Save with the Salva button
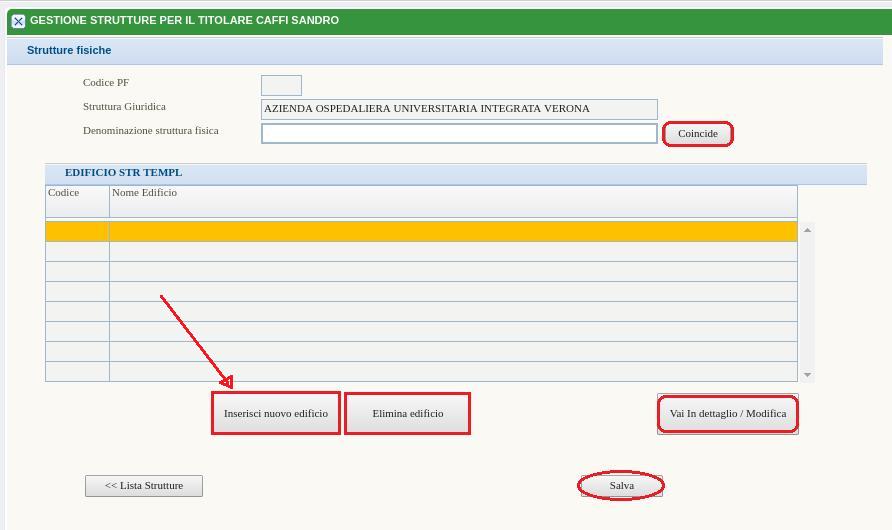Viewport: 892px width, 530px height. pos(621,486)
